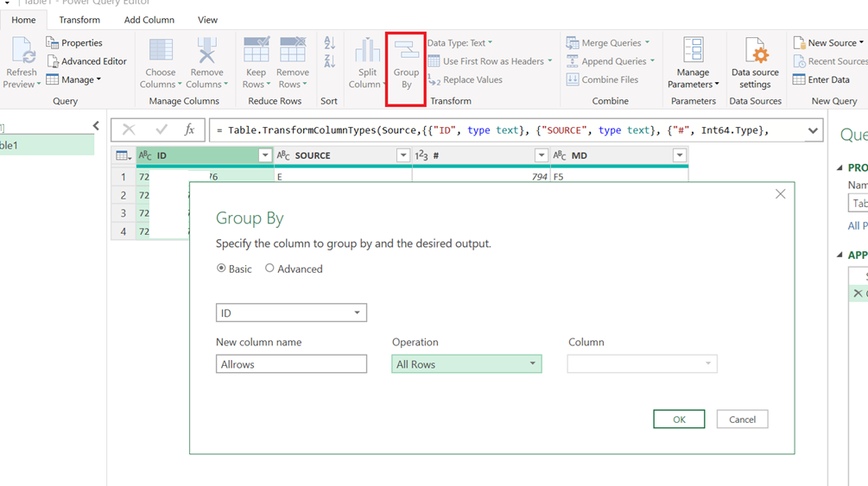The height and width of the screenshot is (486, 868).
Task: Open the MD column filter dropdown
Action: (679, 155)
